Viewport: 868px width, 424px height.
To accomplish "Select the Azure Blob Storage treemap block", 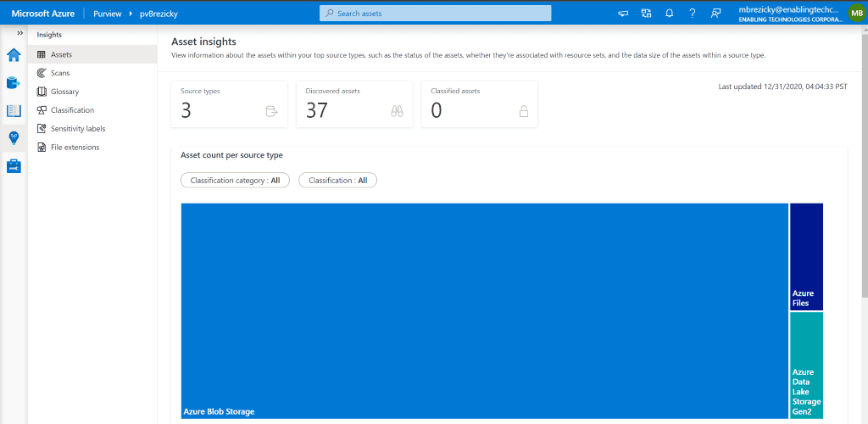I will point(484,311).
